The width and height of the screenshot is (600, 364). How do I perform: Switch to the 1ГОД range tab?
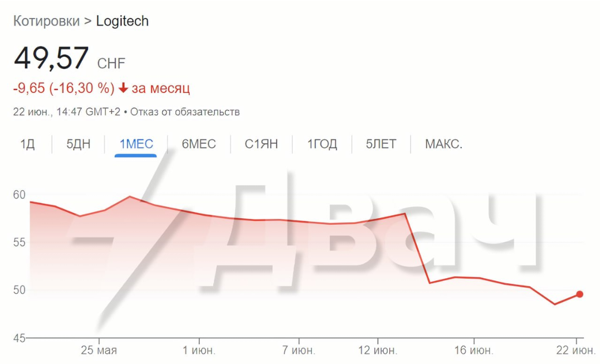point(322,144)
